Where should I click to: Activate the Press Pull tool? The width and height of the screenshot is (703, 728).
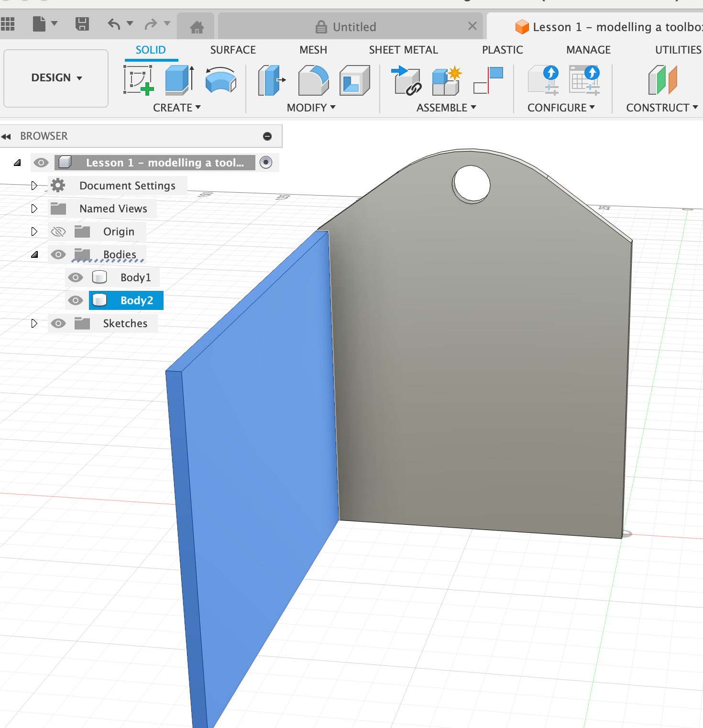point(271,80)
